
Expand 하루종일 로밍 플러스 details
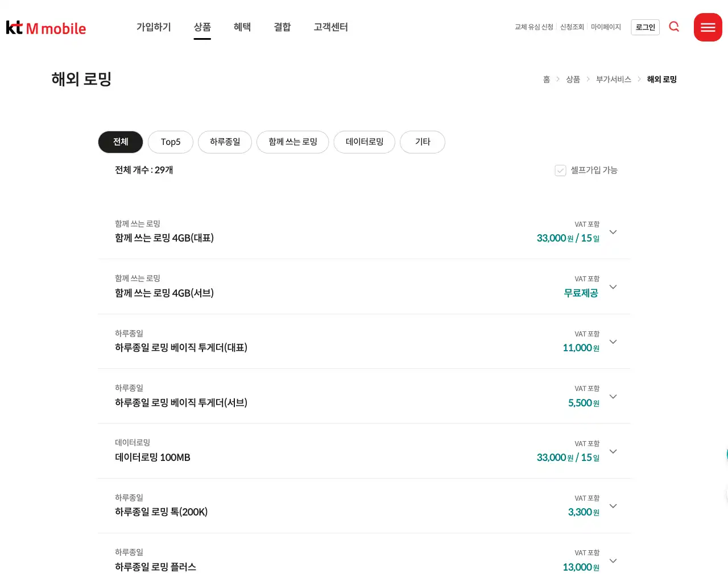tap(613, 560)
